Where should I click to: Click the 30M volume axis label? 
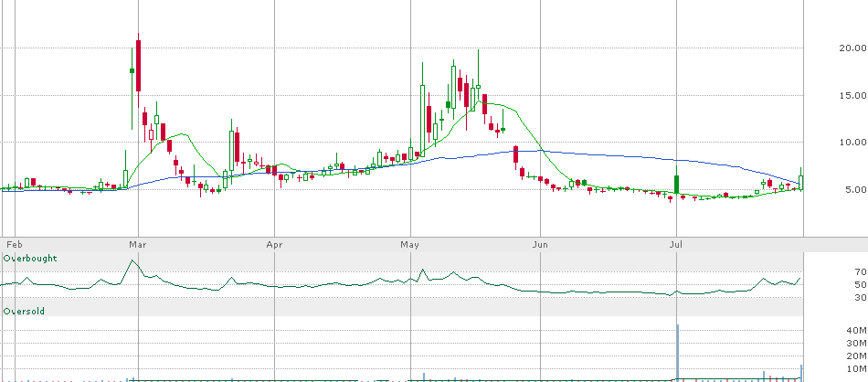click(x=856, y=344)
